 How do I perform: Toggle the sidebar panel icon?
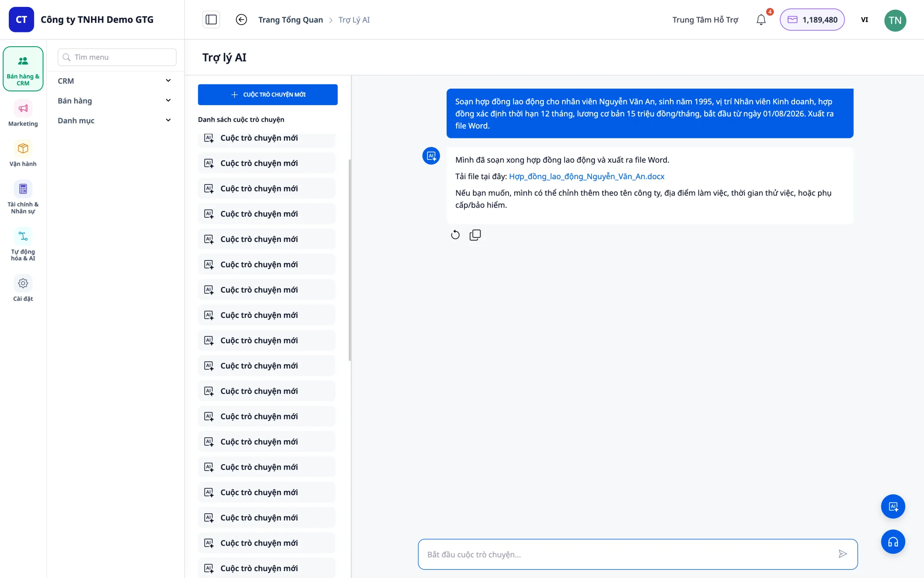coord(211,20)
